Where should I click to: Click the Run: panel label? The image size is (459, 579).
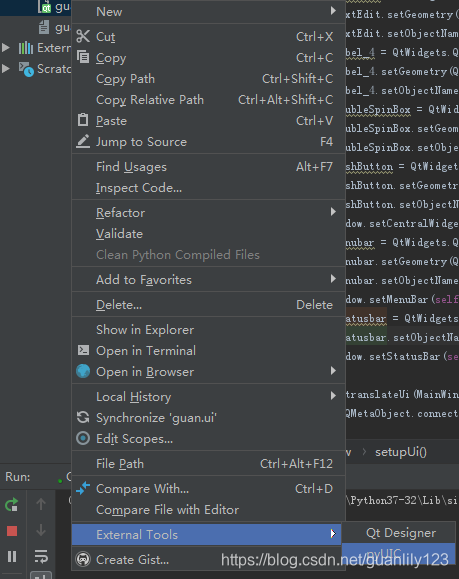18,477
